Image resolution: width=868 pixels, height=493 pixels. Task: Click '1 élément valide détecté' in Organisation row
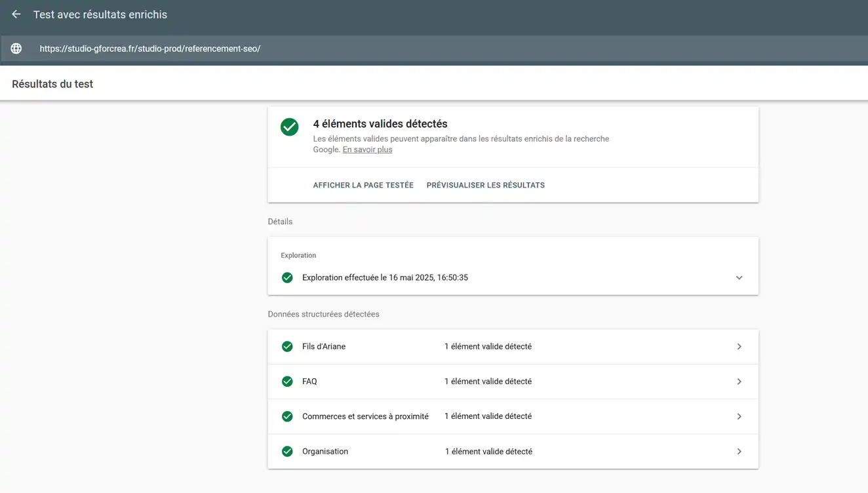488,452
